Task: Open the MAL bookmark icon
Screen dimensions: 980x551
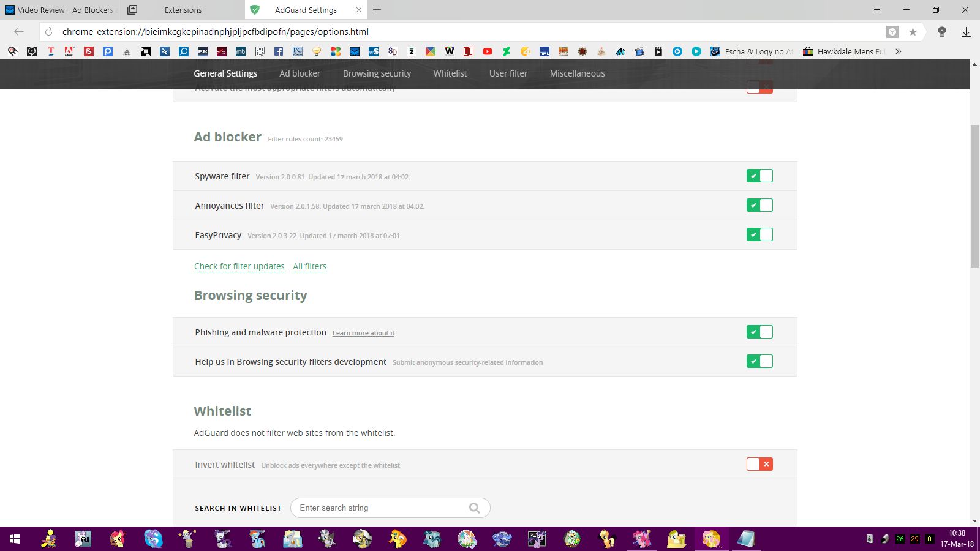Action: tap(545, 51)
